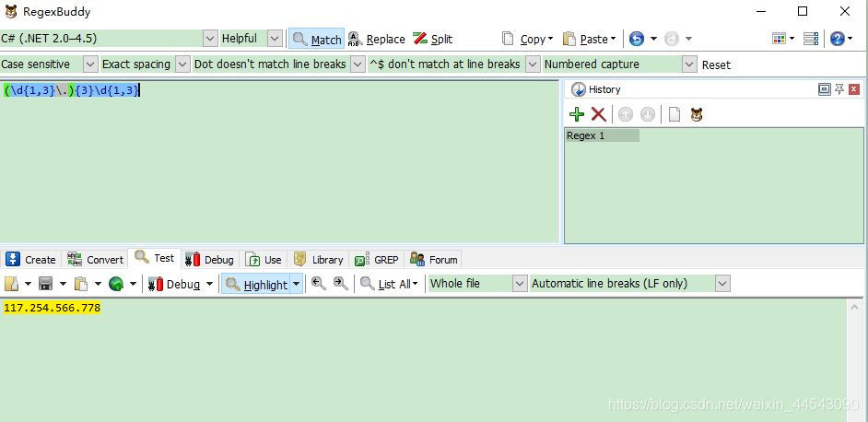Zoom in with the magnifier plus icon
The height and width of the screenshot is (422, 868).
(x=340, y=284)
